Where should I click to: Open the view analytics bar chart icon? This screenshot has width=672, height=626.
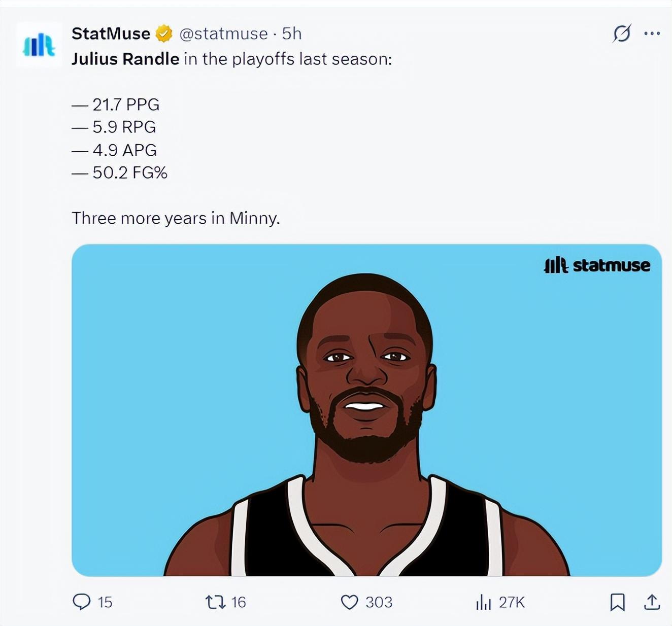(x=483, y=603)
